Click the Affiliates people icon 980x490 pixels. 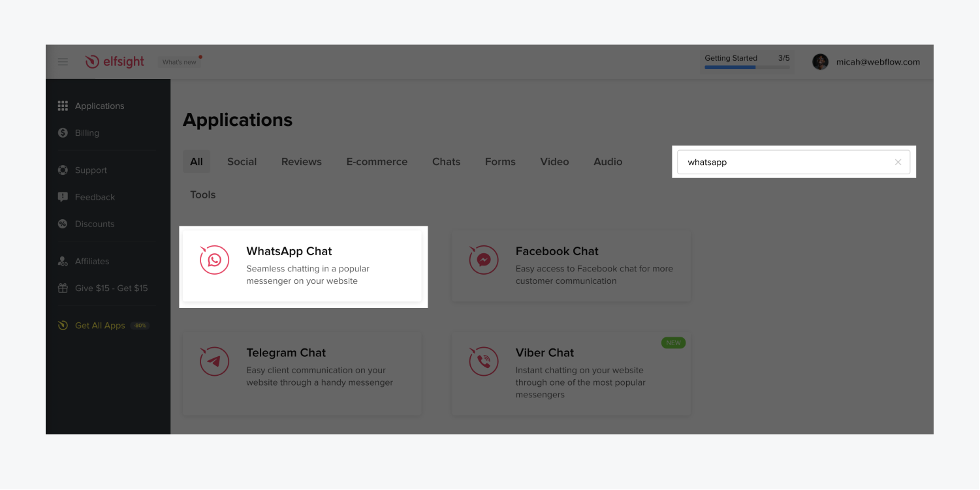coord(63,261)
